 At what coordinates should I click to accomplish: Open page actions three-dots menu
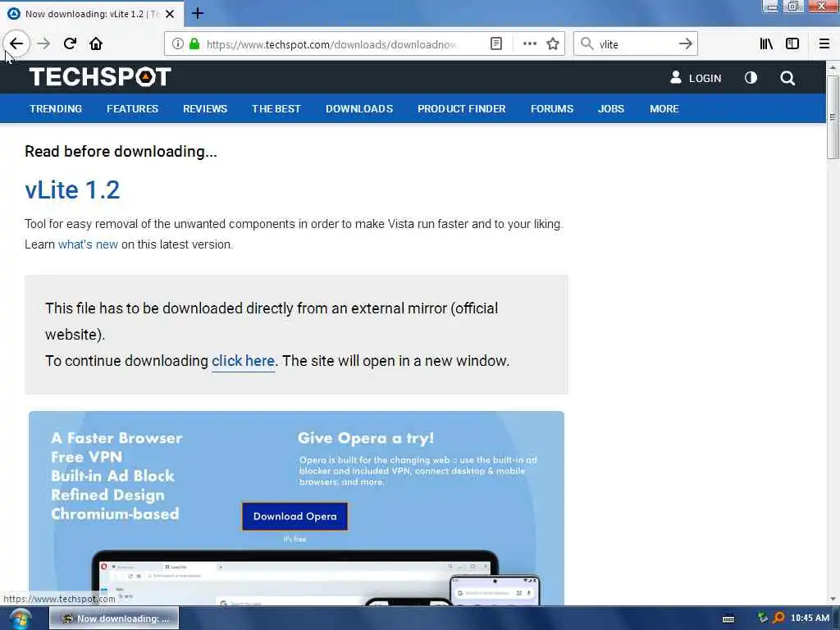coord(529,44)
